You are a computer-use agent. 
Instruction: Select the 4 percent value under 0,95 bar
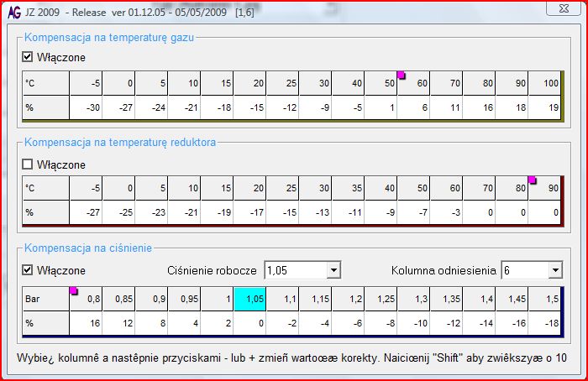(184, 323)
